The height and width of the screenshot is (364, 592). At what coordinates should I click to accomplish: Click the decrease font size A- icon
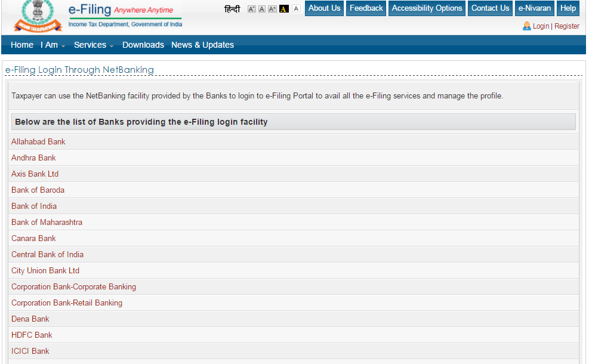point(251,9)
